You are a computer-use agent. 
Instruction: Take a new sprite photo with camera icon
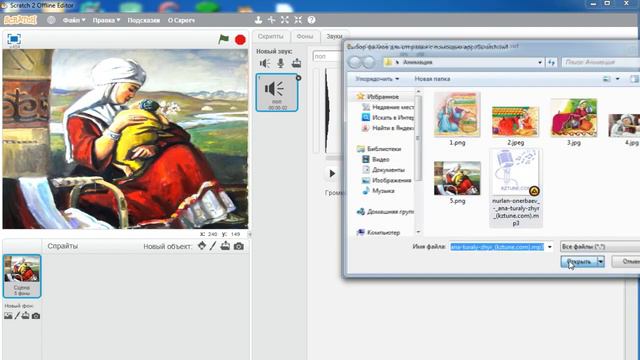[x=239, y=246]
